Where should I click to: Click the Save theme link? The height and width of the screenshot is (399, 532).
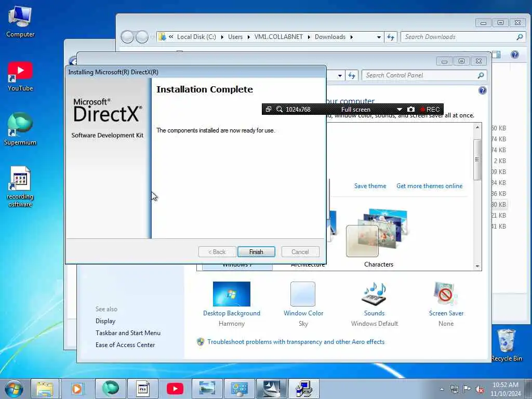coord(370,186)
